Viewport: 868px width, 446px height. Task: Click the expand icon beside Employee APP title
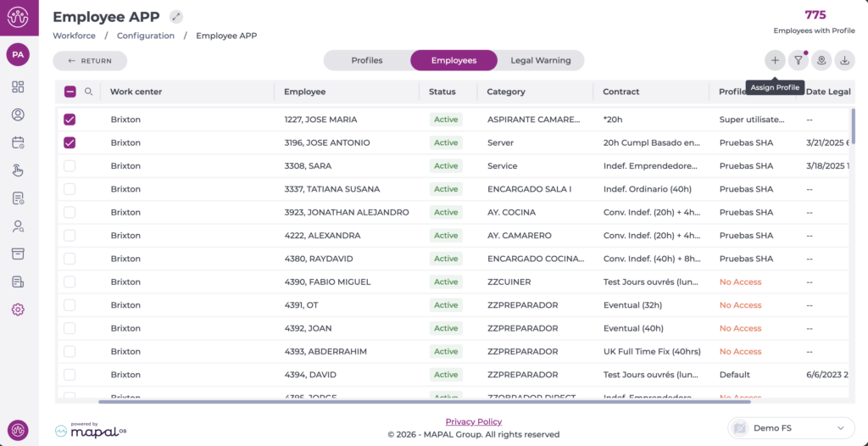coord(175,16)
